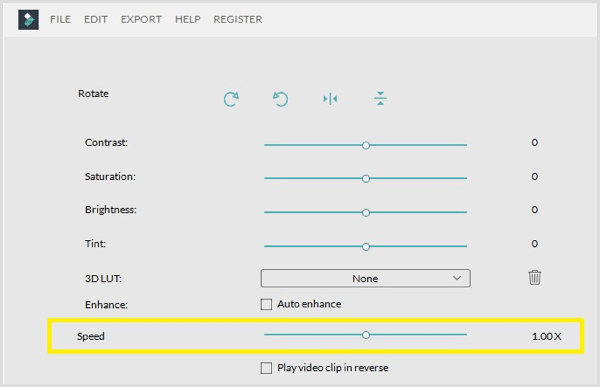Click the Enhance: label
Screen dimensions: 600x387
click(106, 305)
